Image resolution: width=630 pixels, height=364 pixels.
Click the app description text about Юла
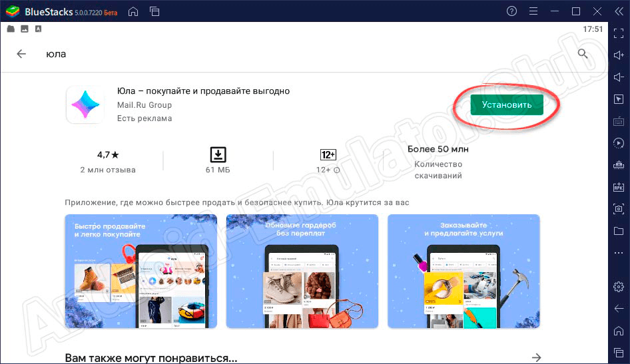237,202
